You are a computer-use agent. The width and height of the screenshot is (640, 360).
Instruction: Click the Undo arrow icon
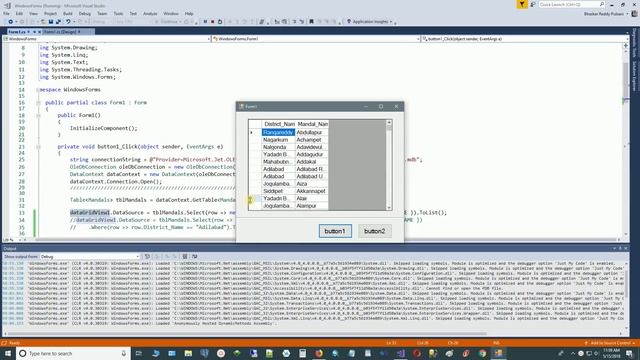click(68, 22)
